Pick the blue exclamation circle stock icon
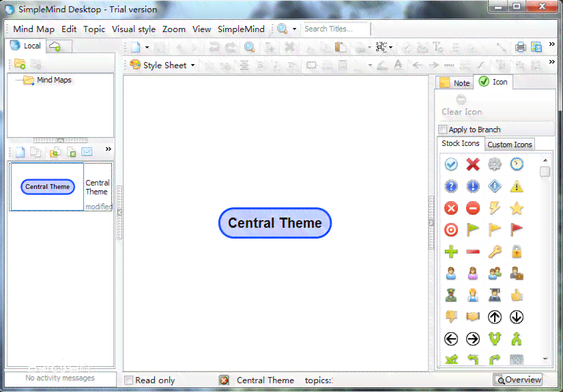 coord(473,186)
